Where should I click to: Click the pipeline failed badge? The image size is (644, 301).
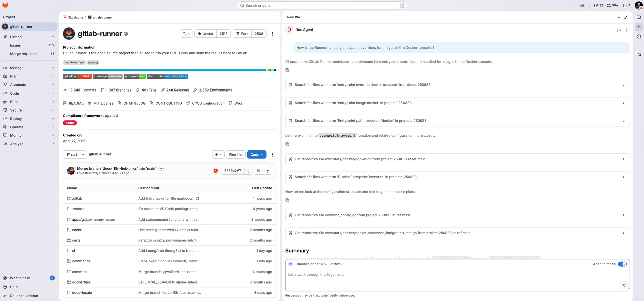tap(77, 76)
